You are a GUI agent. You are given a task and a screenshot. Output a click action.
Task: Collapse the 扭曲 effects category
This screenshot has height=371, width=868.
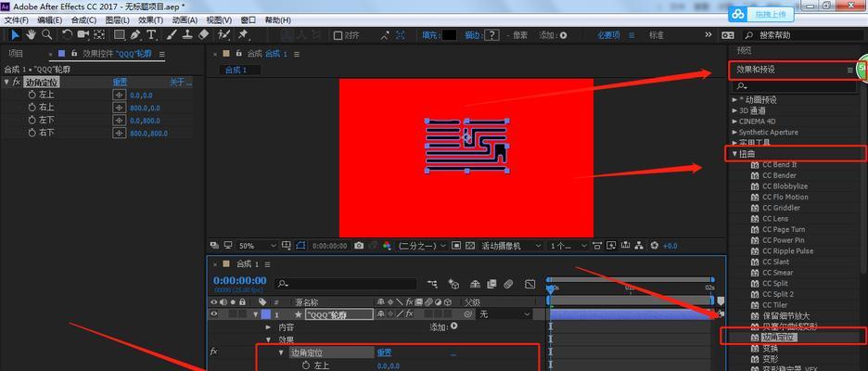pyautogui.click(x=734, y=154)
